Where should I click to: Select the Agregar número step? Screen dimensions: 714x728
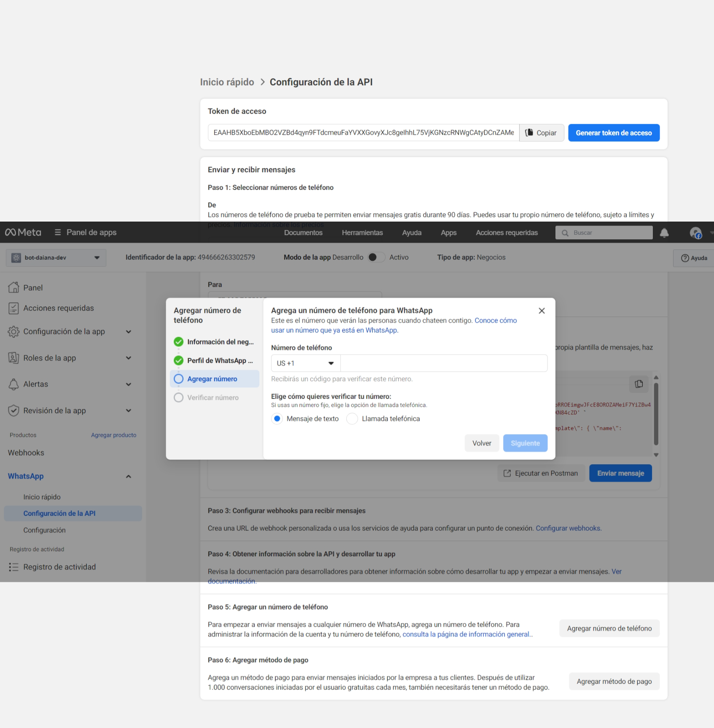[215, 379]
